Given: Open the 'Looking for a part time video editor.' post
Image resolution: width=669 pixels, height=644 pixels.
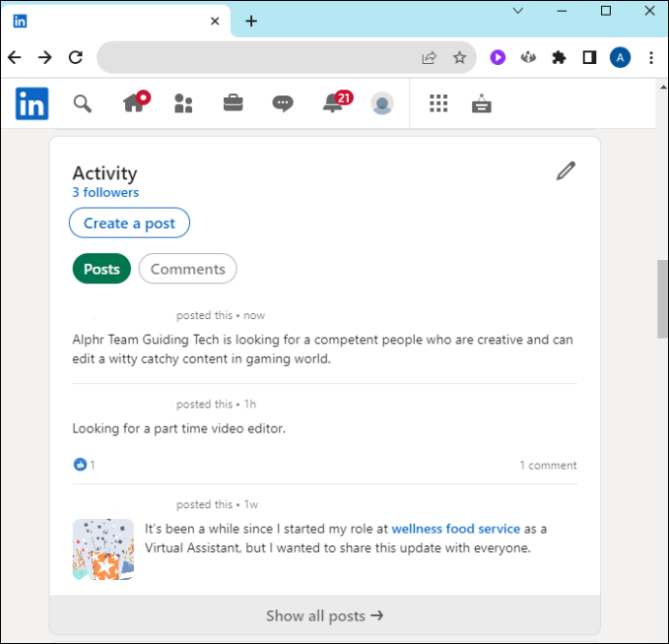Looking at the screenshot, I should (178, 429).
